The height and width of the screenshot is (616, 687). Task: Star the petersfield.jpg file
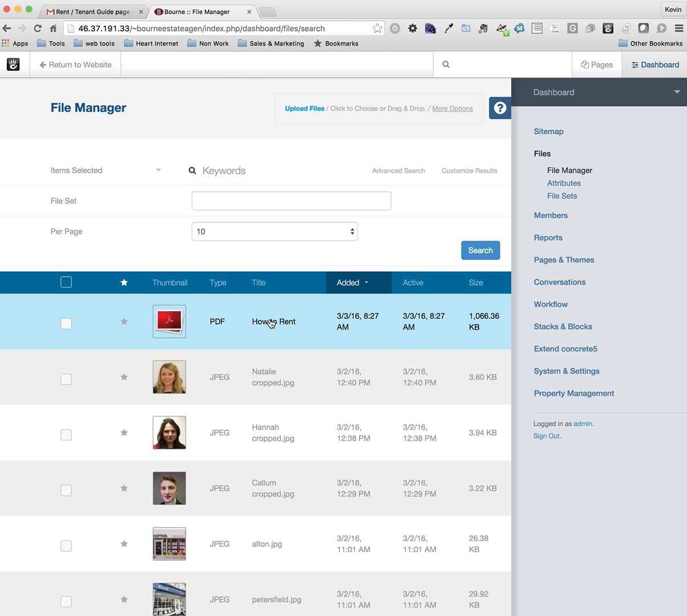tap(124, 599)
